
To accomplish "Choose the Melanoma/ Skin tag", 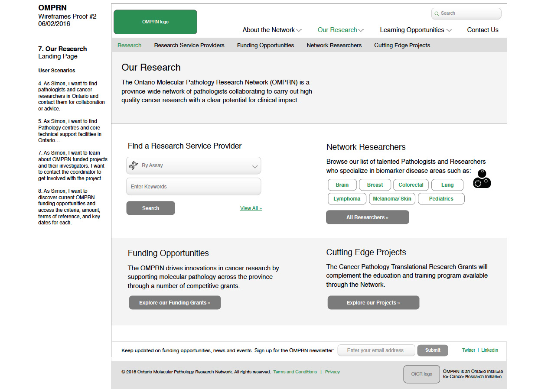I will [392, 199].
